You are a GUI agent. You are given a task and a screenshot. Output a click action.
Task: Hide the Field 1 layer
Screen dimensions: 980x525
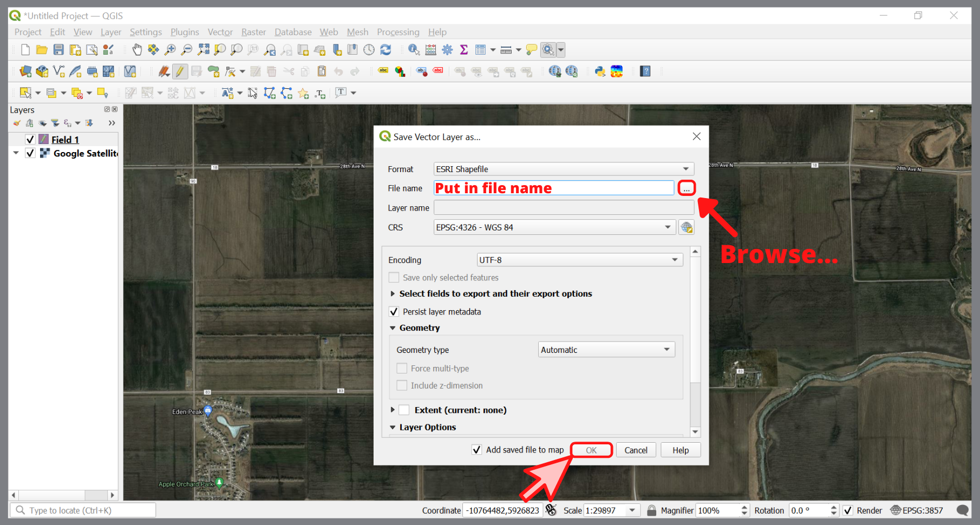[x=30, y=139]
